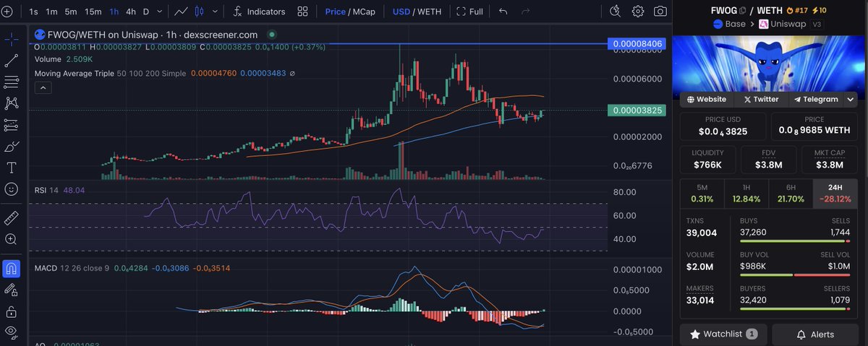Screen dimensions: 868x346
Task: Open the chart in Full screen
Action: (469, 12)
